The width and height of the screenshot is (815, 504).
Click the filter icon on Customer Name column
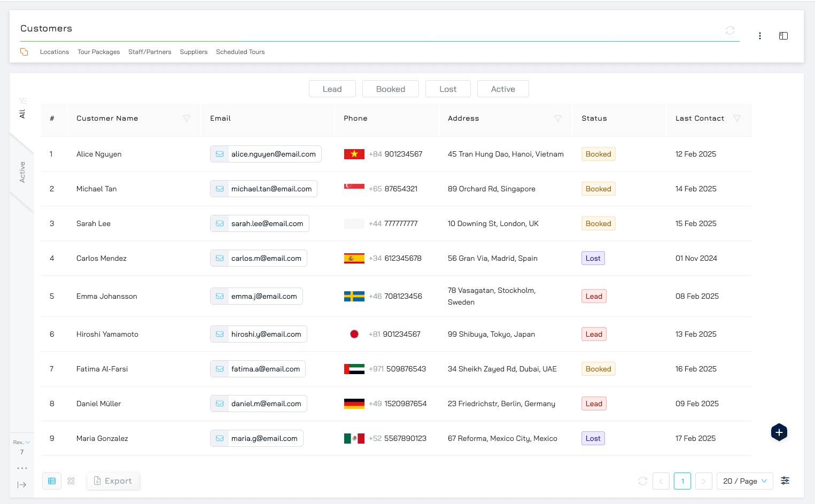coord(187,119)
